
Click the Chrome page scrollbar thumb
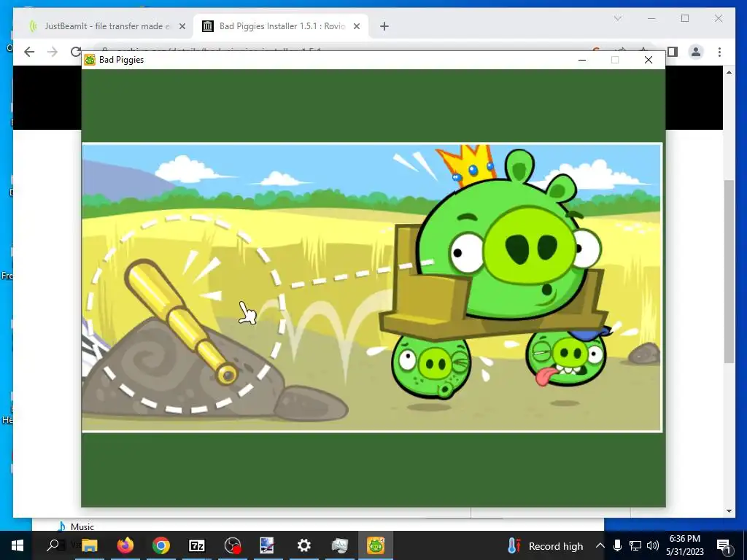pos(729,271)
